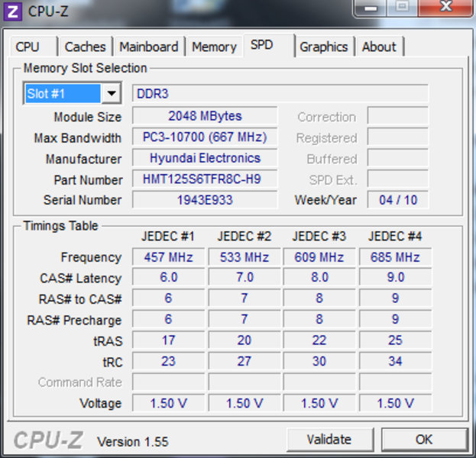The height and width of the screenshot is (458, 476).
Task: Click the 609 MHz frequency cell
Action: 319,257
